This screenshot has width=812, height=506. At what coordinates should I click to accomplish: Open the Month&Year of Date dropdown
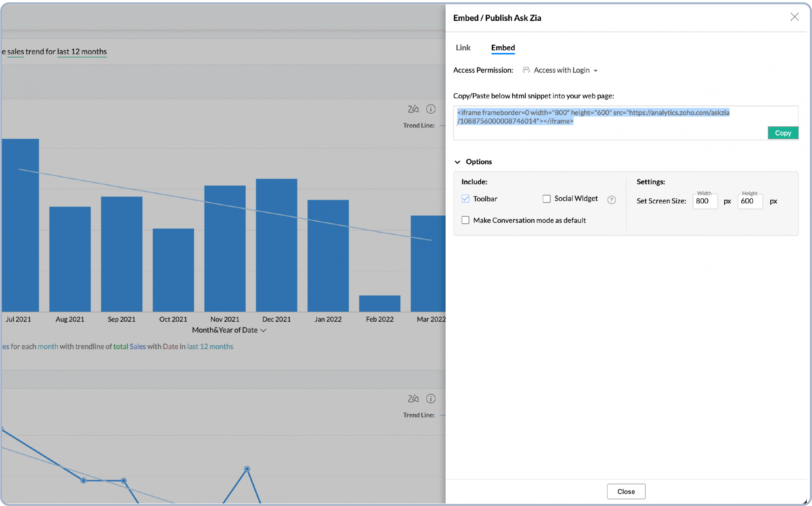click(264, 330)
